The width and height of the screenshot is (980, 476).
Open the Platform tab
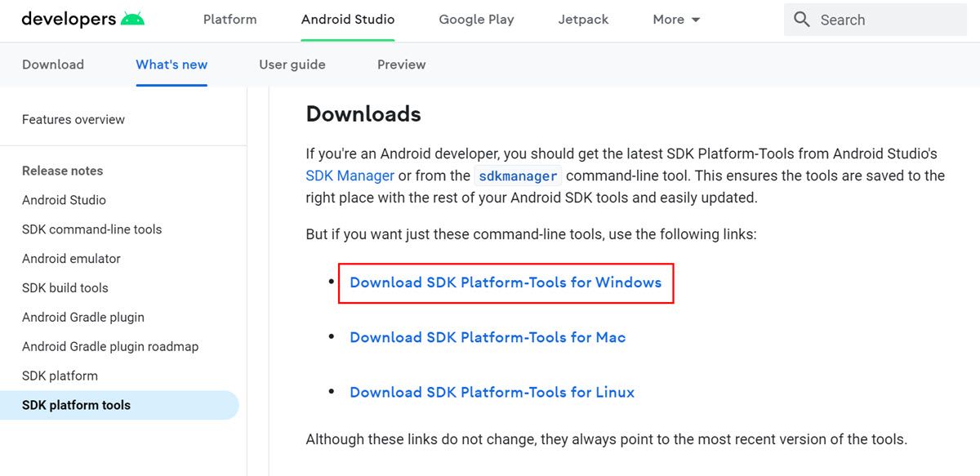[229, 20]
